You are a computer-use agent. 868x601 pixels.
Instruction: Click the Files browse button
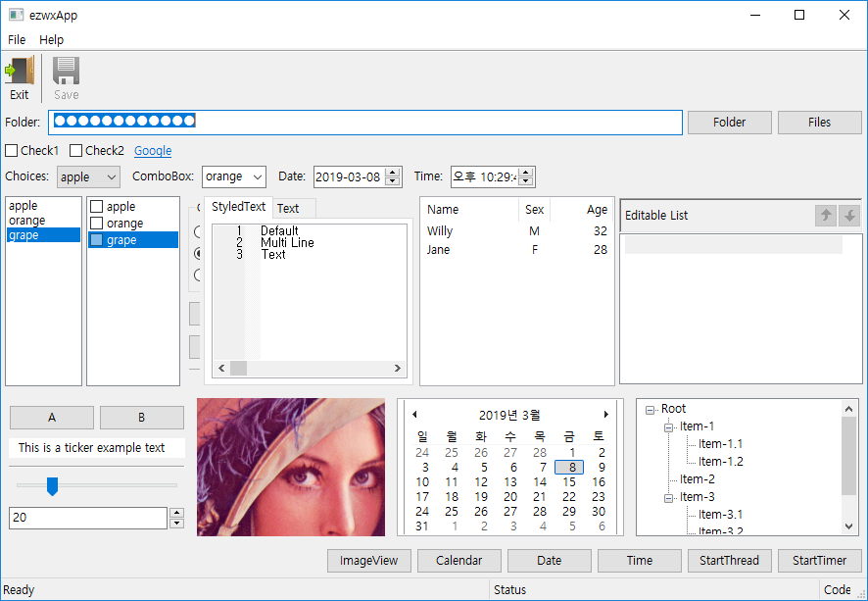[x=819, y=123]
